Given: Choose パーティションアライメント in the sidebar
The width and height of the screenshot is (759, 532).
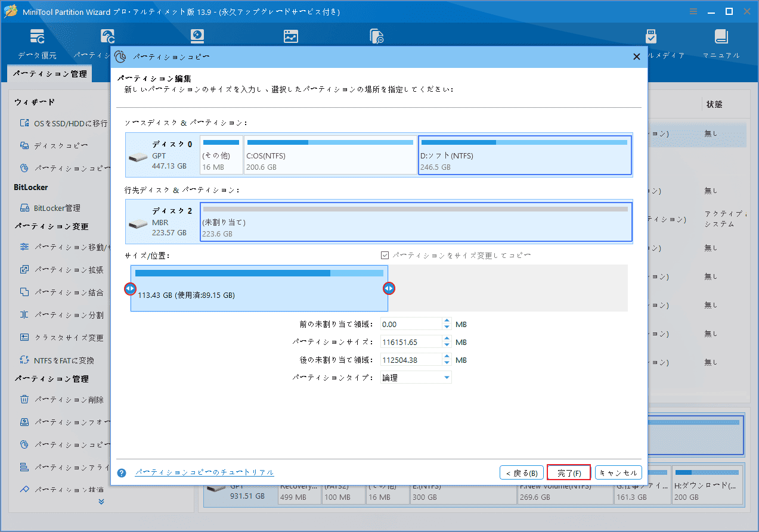Looking at the screenshot, I should (x=64, y=467).
